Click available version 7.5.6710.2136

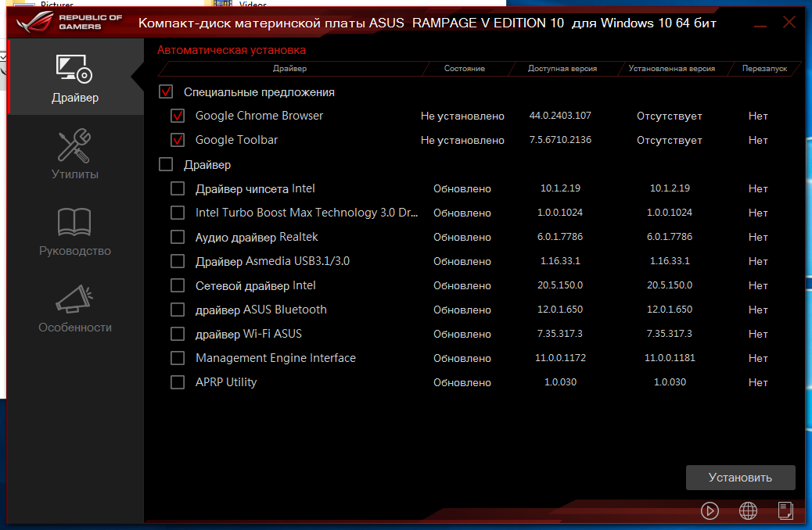click(x=560, y=140)
